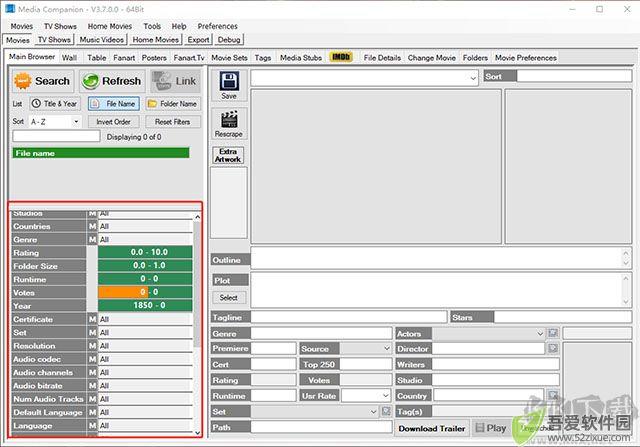
Task: List by File Name
Action: (x=114, y=104)
